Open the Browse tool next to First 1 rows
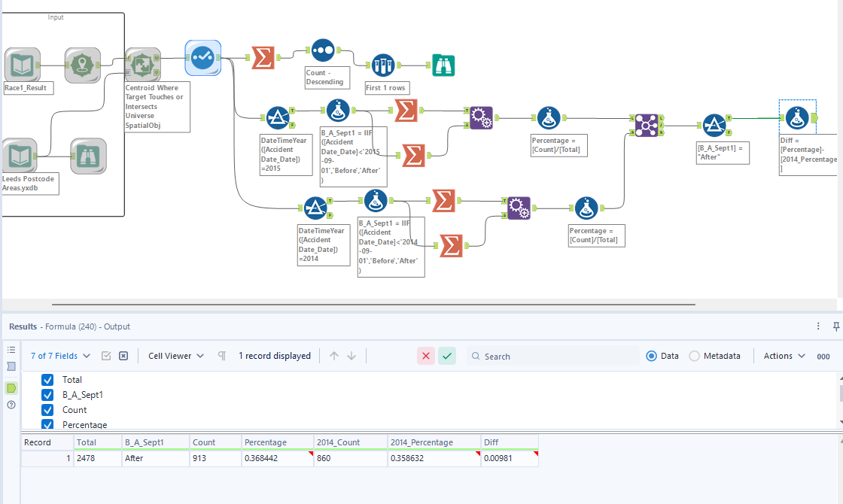This screenshot has height=504, width=843. [443, 65]
